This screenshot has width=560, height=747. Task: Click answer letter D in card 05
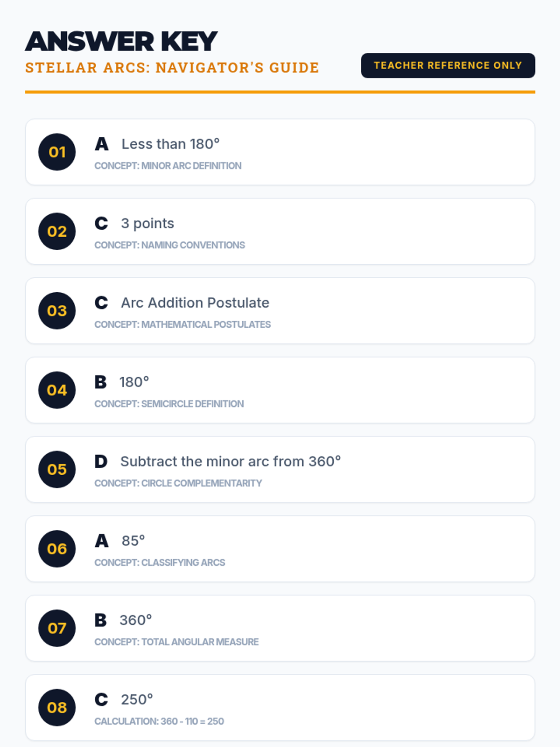pos(101,462)
